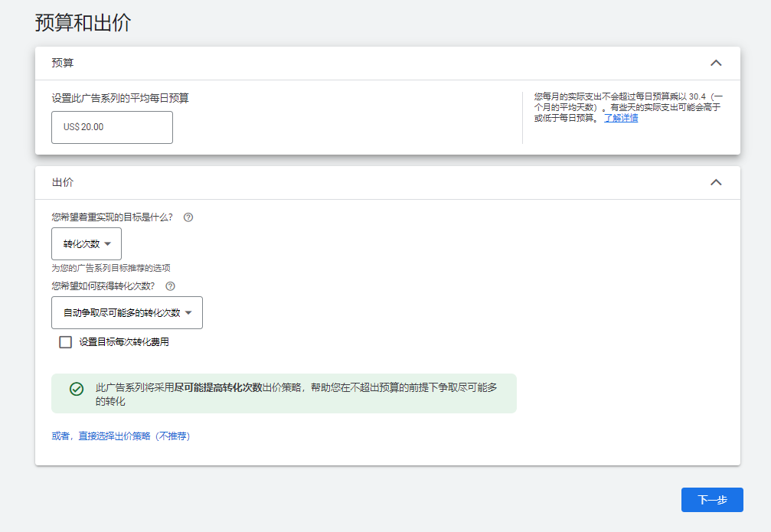The image size is (771, 532).
Task: Open the 了解详情 link
Action: tap(621, 118)
